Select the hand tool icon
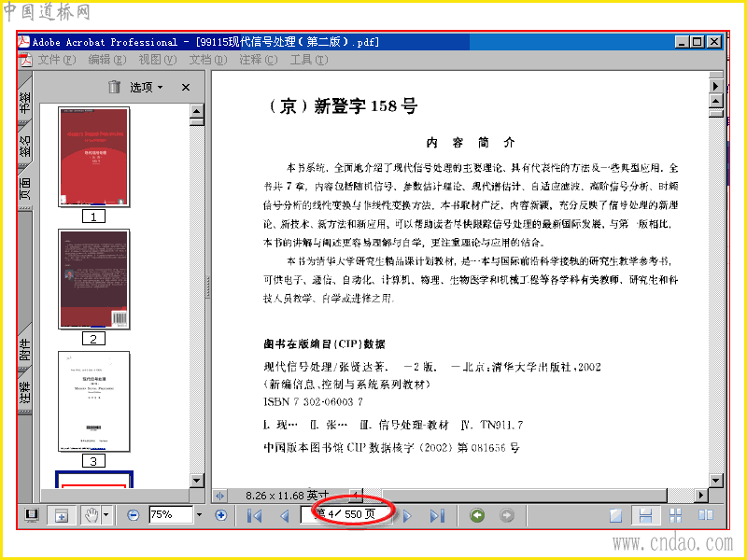The height and width of the screenshot is (560, 747). pyautogui.click(x=91, y=515)
